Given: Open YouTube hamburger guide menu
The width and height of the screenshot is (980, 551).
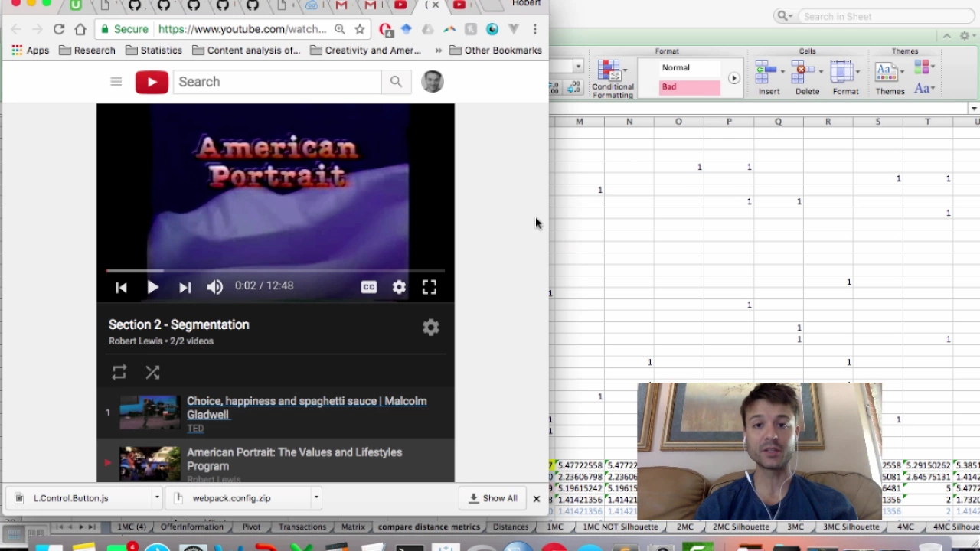Looking at the screenshot, I should pyautogui.click(x=116, y=81).
